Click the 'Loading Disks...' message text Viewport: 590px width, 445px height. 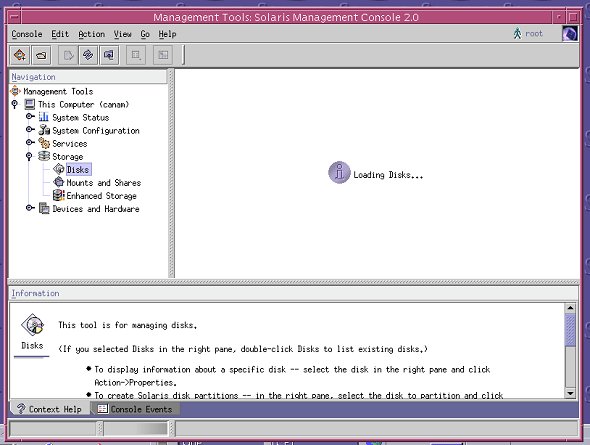click(x=388, y=175)
